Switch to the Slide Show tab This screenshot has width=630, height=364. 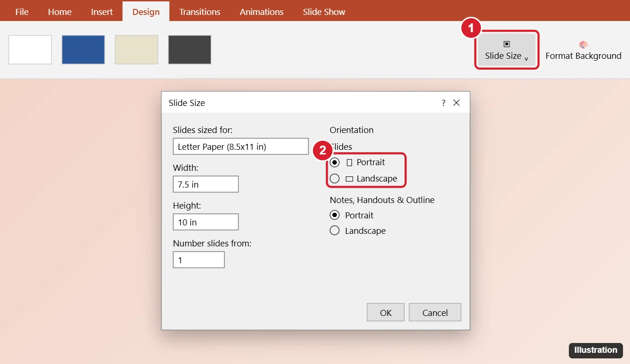tap(324, 12)
